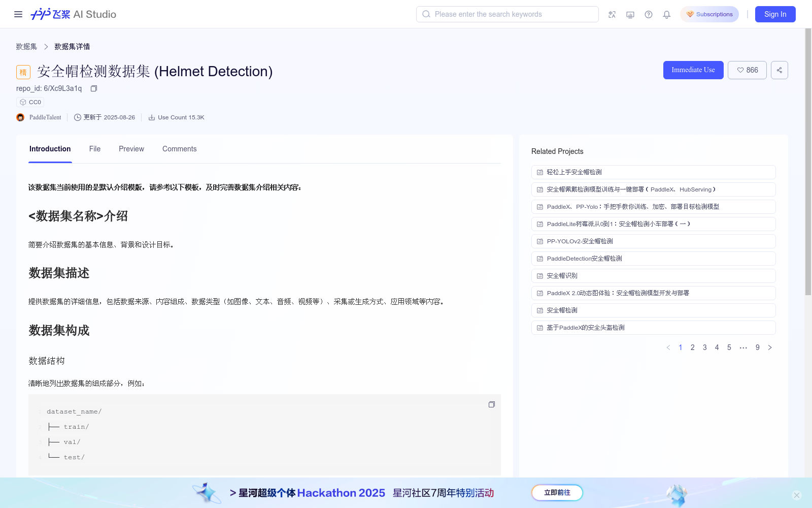This screenshot has width=812, height=508.
Task: Click the dataset_name/ line in code block
Action: [74, 411]
